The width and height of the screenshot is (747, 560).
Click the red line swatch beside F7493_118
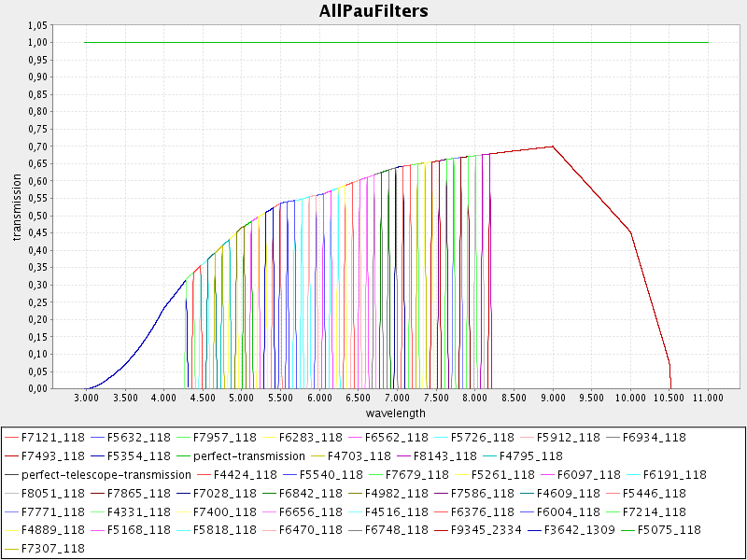[x=11, y=456]
